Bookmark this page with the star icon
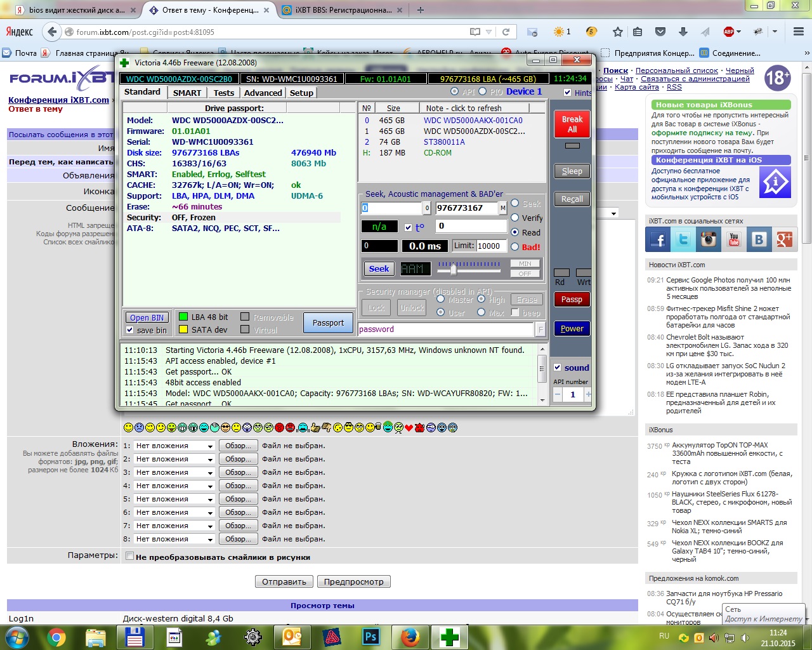The height and width of the screenshot is (650, 812). pos(617,32)
